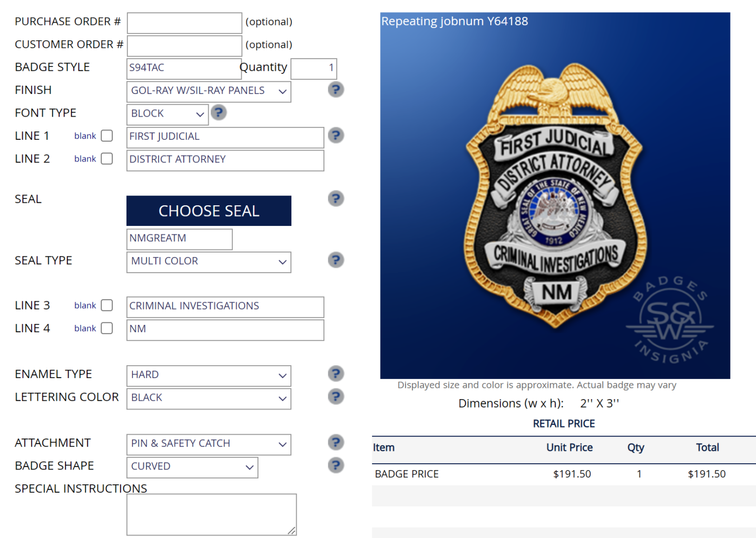
Task: Open help for Enamel Type
Action: coord(336,374)
